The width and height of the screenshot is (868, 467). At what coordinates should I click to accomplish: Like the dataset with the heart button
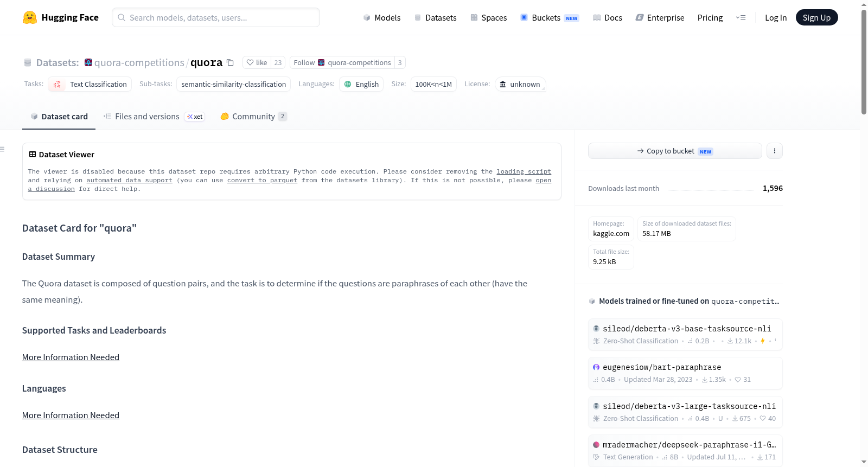257,62
